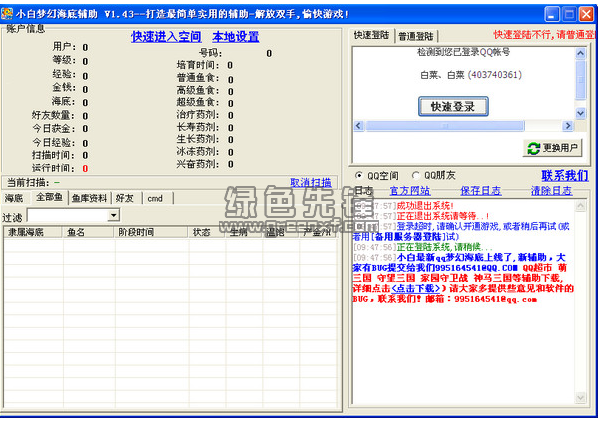Screen dimensions: 598x423
Task: Sort by 隶属海底 column header
Action: coord(33,232)
